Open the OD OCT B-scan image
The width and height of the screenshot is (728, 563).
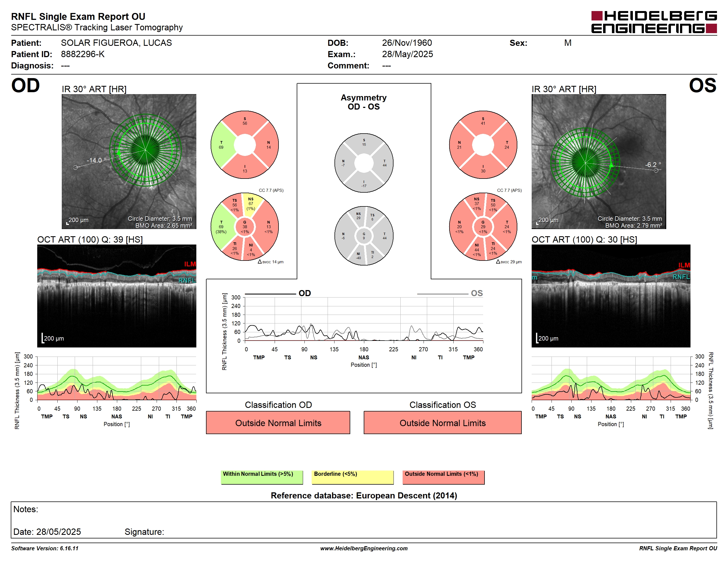[117, 296]
